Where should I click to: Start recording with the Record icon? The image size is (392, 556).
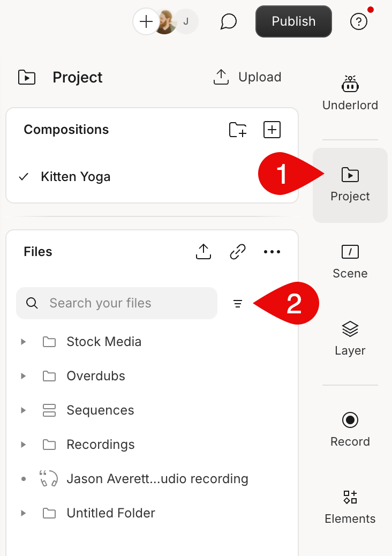350,430
